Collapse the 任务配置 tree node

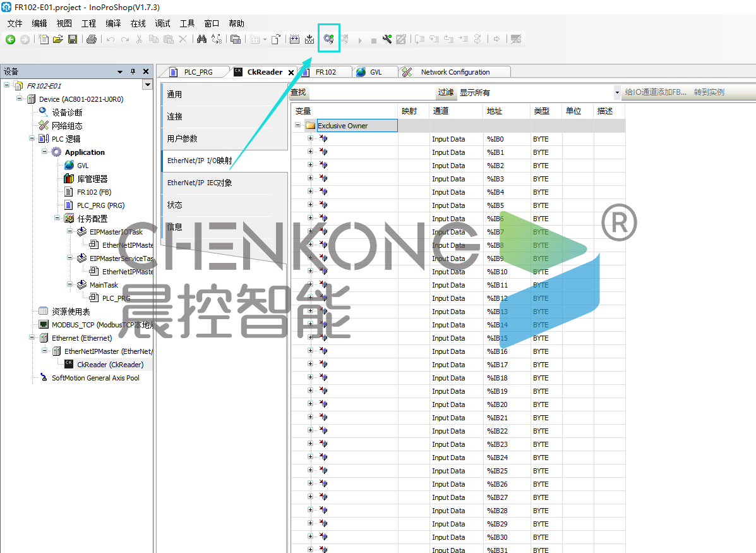[57, 218]
